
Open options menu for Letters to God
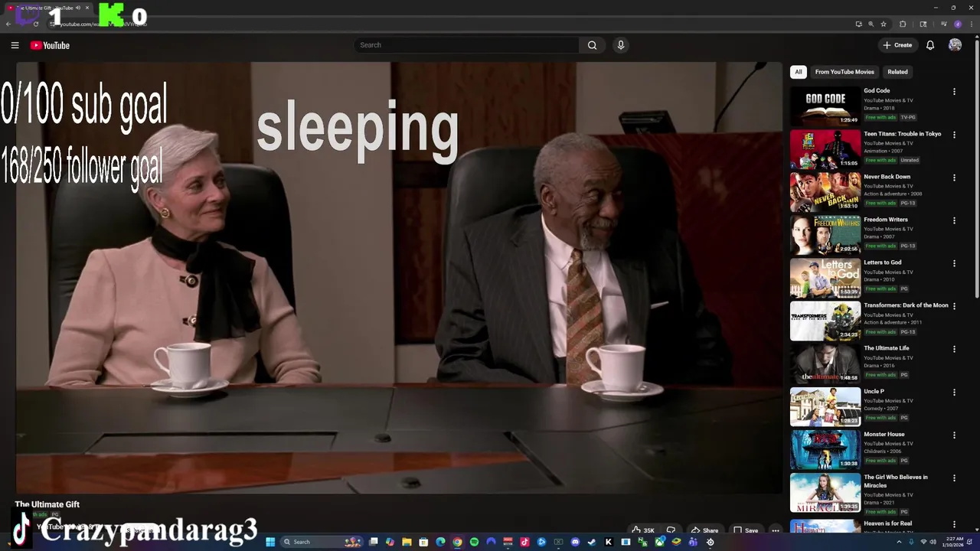tap(954, 263)
